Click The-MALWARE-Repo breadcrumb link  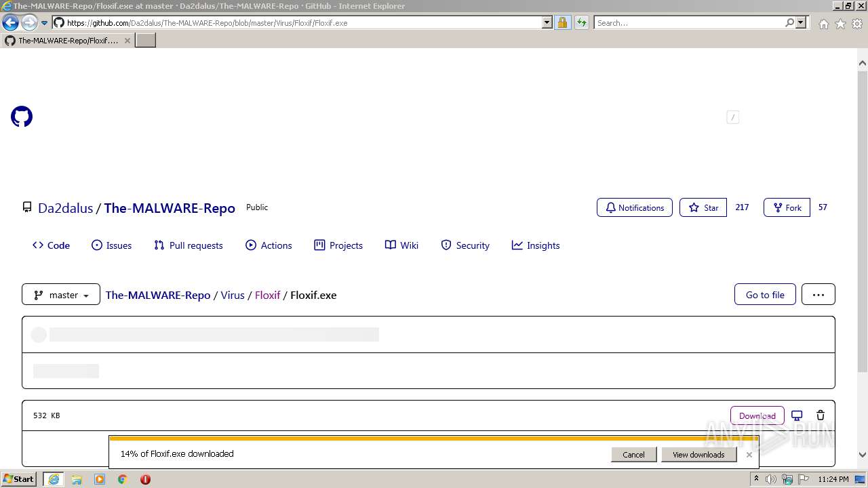[158, 295]
